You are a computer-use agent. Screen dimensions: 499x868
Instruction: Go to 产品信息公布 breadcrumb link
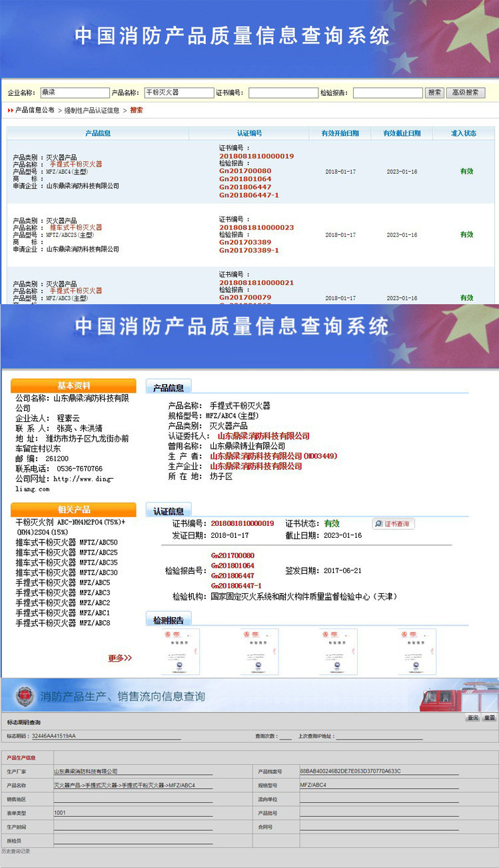pos(35,110)
